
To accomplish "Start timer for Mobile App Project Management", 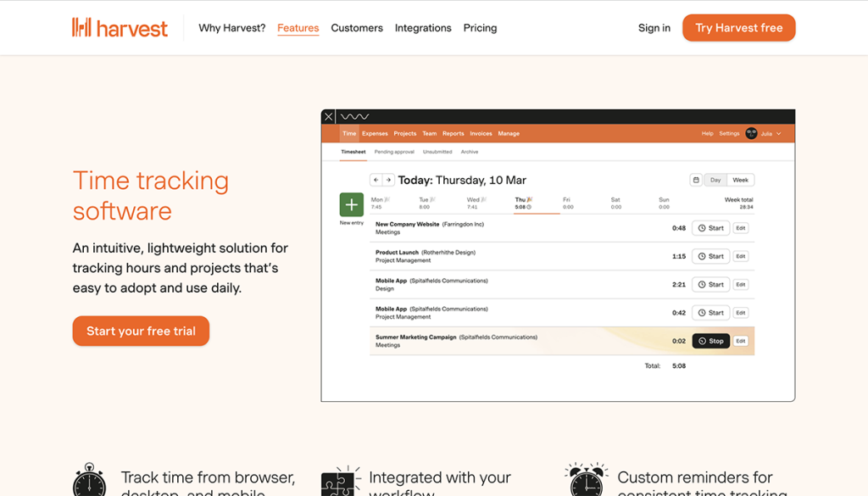I will point(711,313).
